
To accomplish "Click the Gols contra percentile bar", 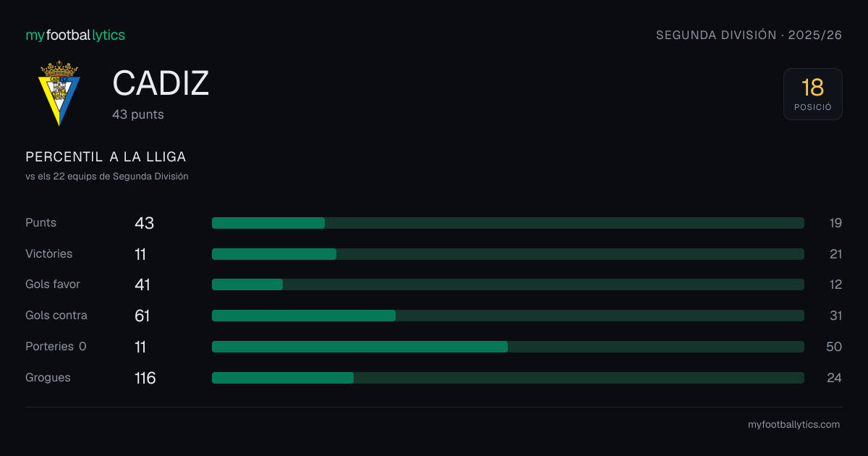I will click(508, 316).
